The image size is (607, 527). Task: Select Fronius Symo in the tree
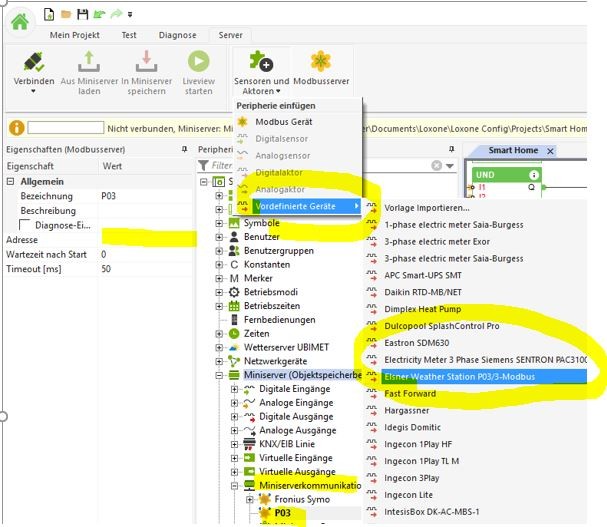[x=303, y=498]
